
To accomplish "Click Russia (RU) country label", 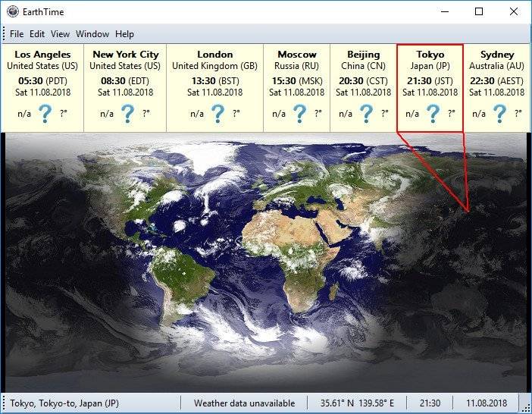I will click(297, 66).
